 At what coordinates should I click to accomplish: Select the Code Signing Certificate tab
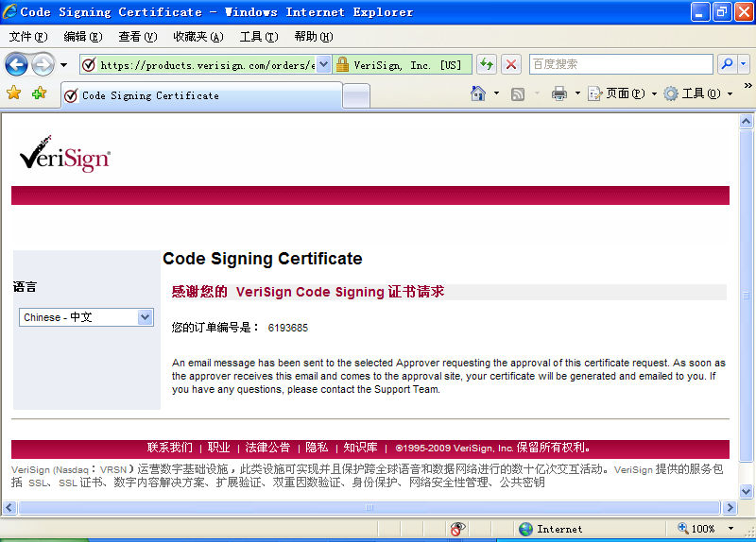click(150, 95)
